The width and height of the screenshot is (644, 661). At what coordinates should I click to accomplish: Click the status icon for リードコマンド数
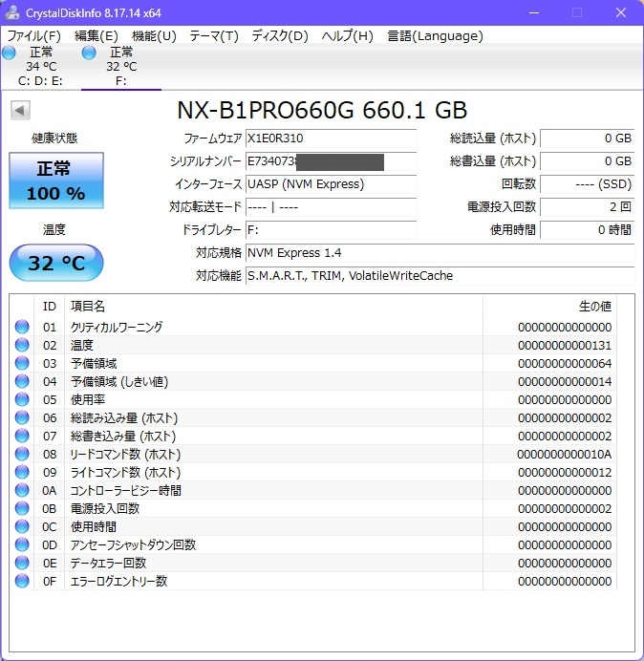(22, 454)
